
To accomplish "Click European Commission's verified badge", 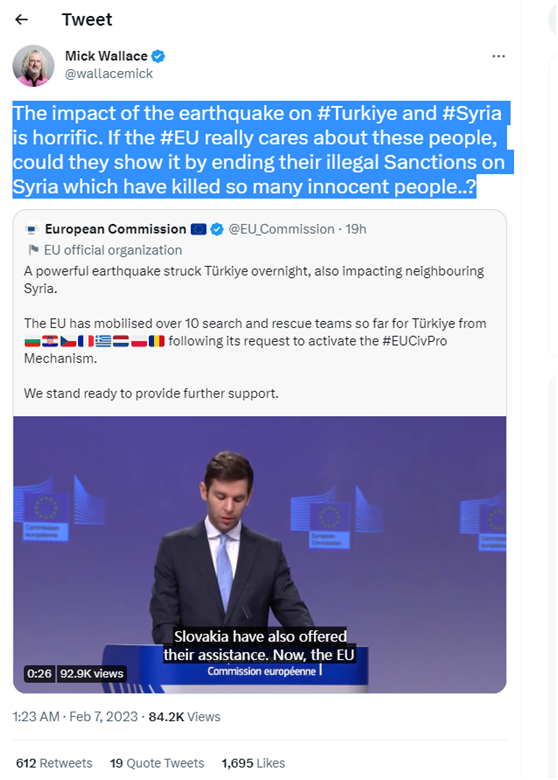I will 217,229.
